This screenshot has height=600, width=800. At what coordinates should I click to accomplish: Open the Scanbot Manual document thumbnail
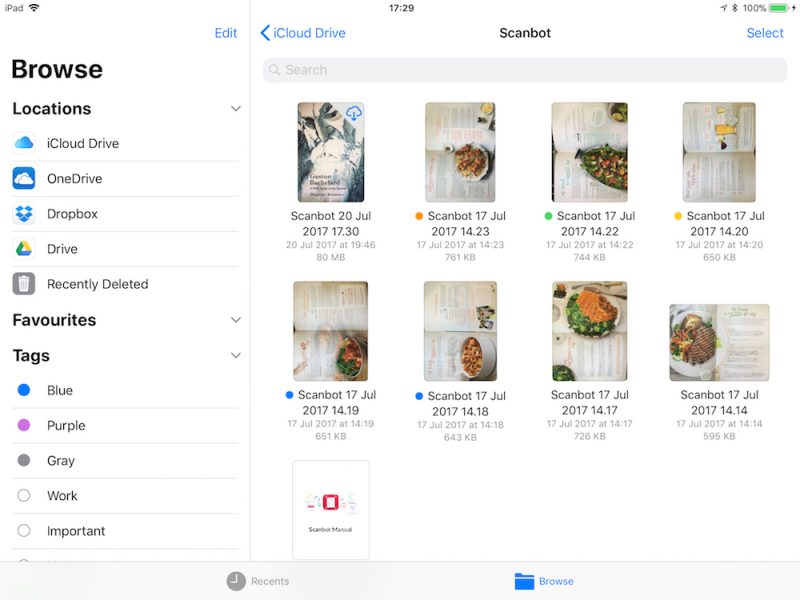tap(331, 510)
